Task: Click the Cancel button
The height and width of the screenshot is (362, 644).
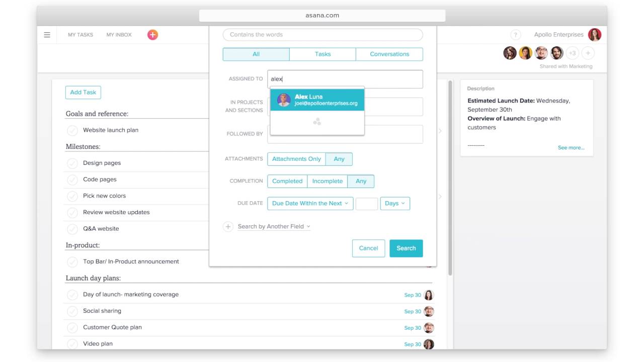Action: (x=368, y=248)
